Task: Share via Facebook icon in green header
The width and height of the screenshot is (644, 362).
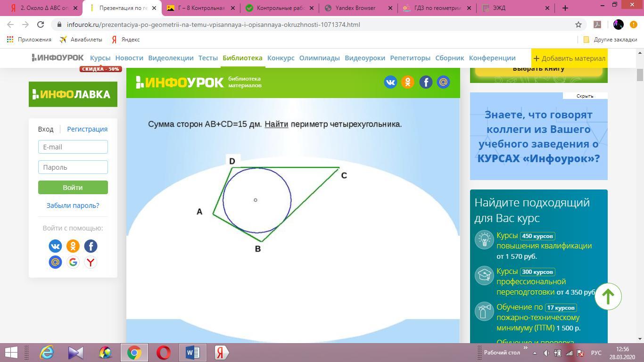Action: click(426, 82)
